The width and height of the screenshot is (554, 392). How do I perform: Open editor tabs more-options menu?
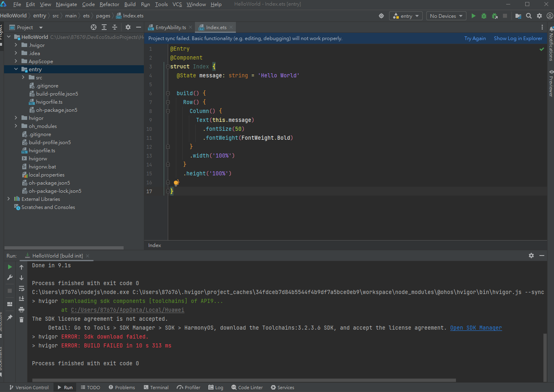[x=542, y=27]
